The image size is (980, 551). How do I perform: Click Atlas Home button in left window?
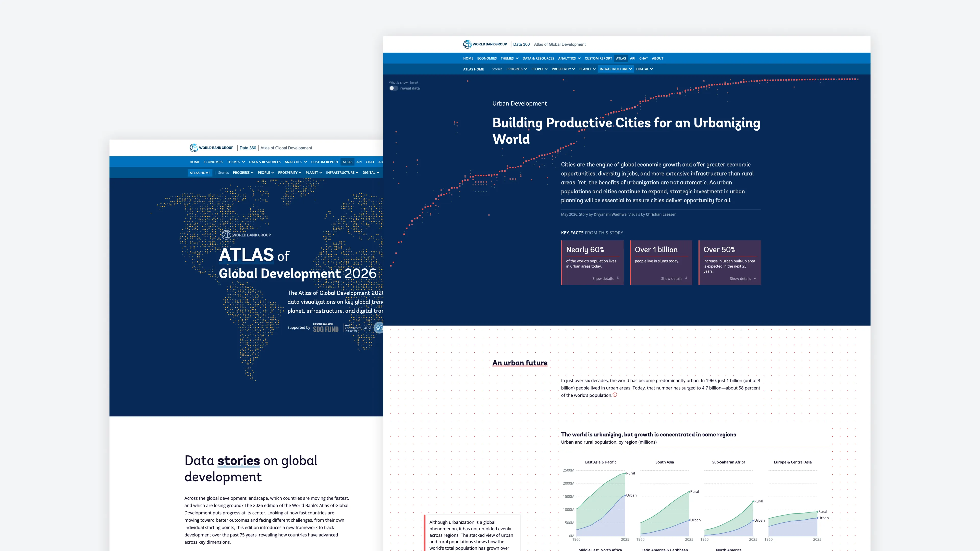coord(200,173)
